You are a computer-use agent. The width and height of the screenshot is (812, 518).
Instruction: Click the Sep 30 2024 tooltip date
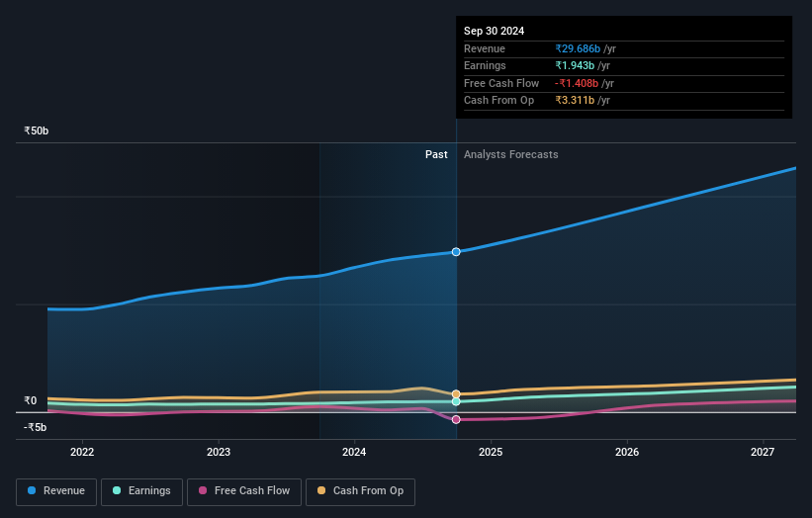point(495,31)
